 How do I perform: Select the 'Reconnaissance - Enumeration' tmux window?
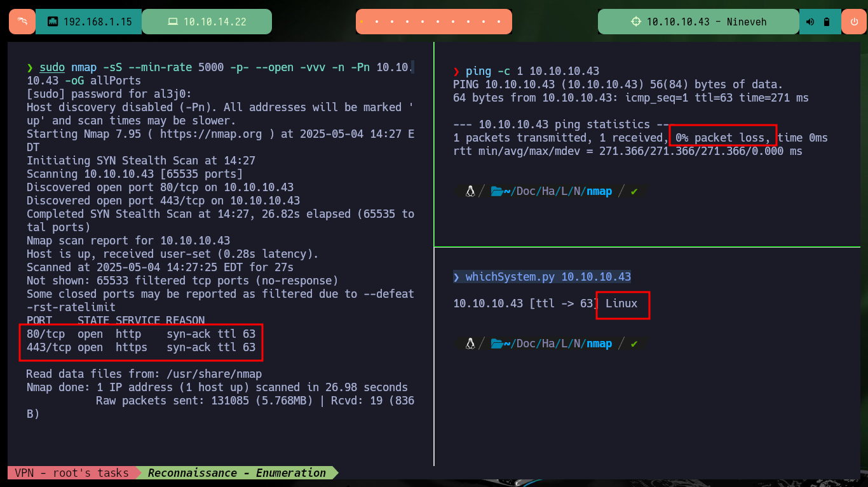(x=236, y=472)
